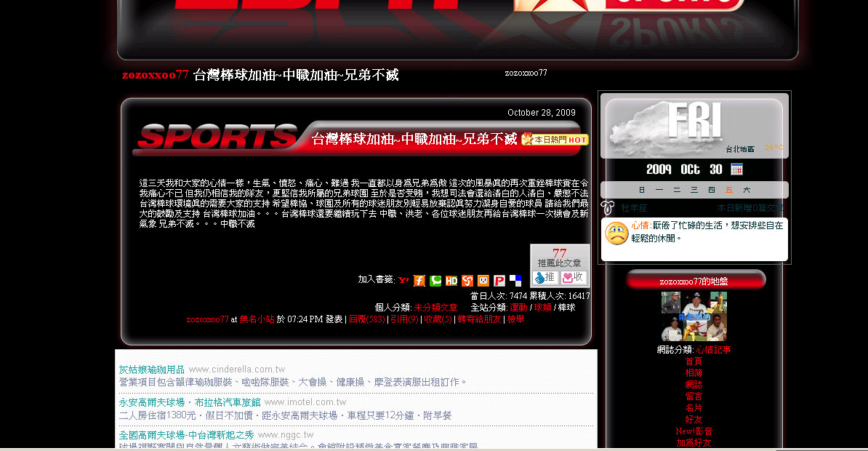Click the green chat-bubble bookmark icon

(435, 281)
